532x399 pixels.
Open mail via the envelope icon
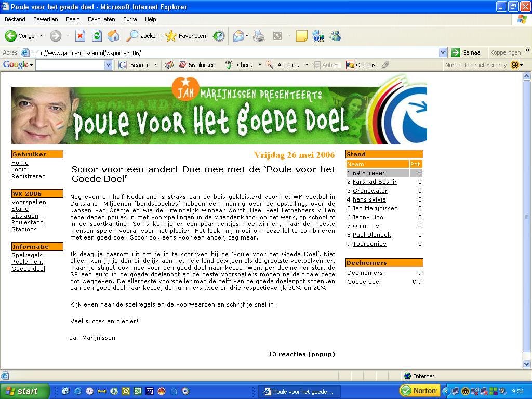[238, 36]
